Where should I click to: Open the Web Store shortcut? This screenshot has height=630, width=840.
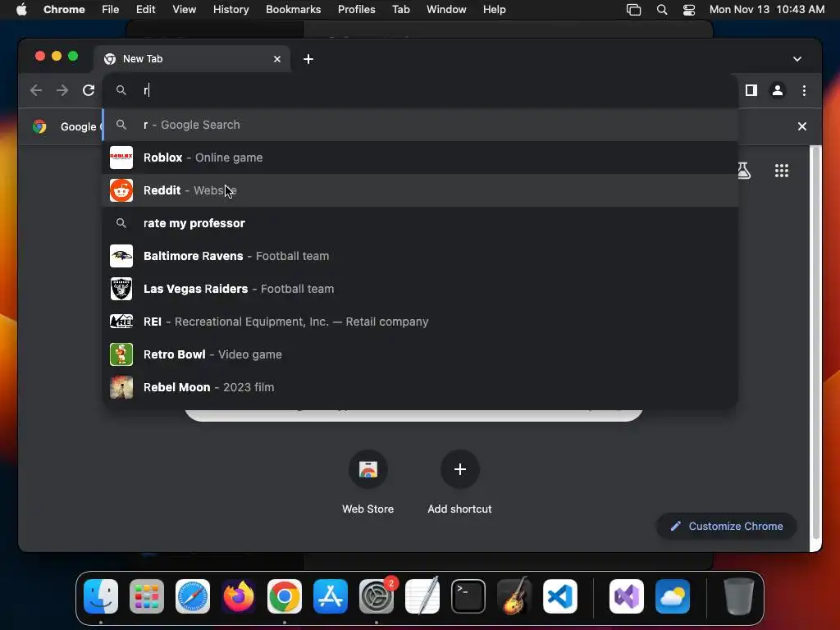[368, 482]
